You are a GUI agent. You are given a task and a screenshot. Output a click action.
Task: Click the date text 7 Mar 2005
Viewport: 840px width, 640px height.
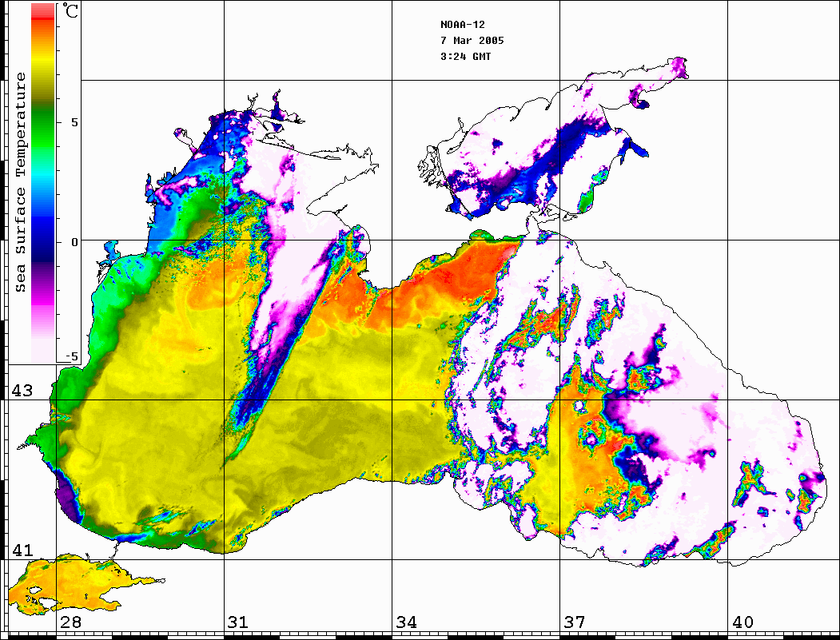472,41
